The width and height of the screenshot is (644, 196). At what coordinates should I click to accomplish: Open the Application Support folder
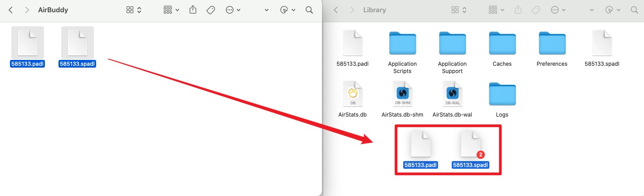coord(452,44)
